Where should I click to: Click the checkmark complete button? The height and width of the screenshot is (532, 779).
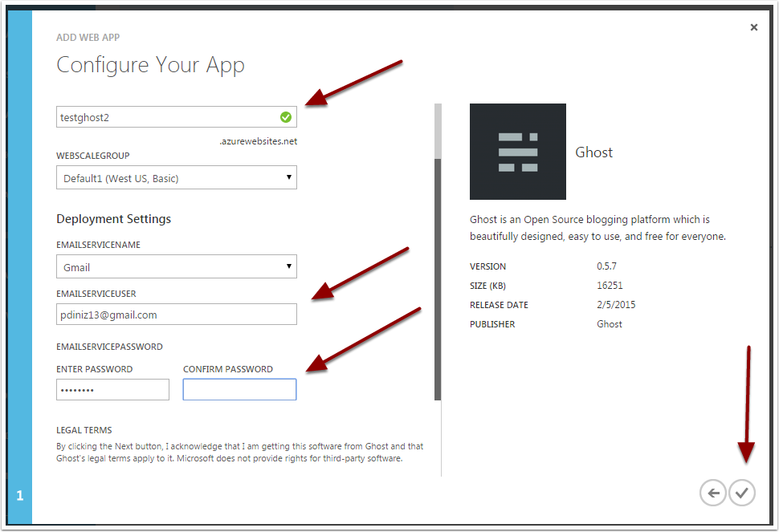tap(742, 493)
